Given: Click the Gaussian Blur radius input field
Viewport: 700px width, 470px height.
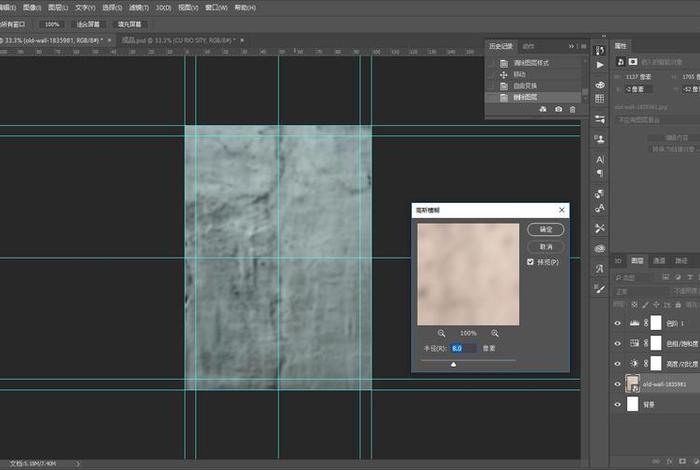Looking at the screenshot, I should click(463, 348).
